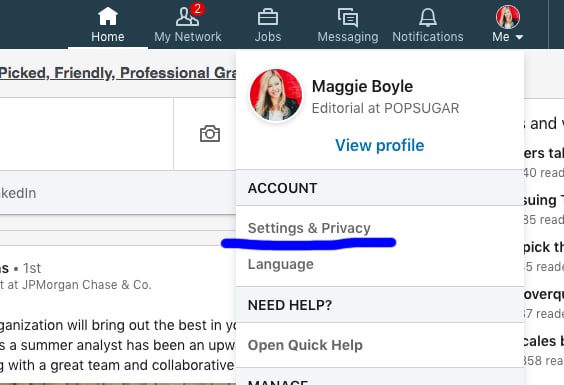Choose Open Quick Help option
The height and width of the screenshot is (385, 564).
coord(305,345)
